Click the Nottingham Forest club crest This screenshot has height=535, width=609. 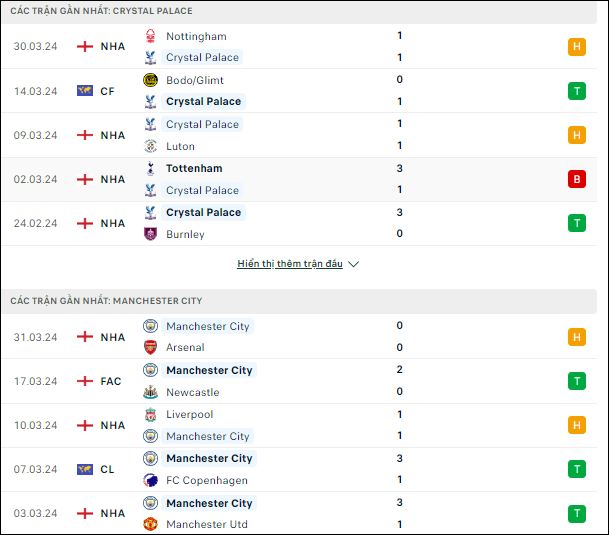tap(150, 36)
